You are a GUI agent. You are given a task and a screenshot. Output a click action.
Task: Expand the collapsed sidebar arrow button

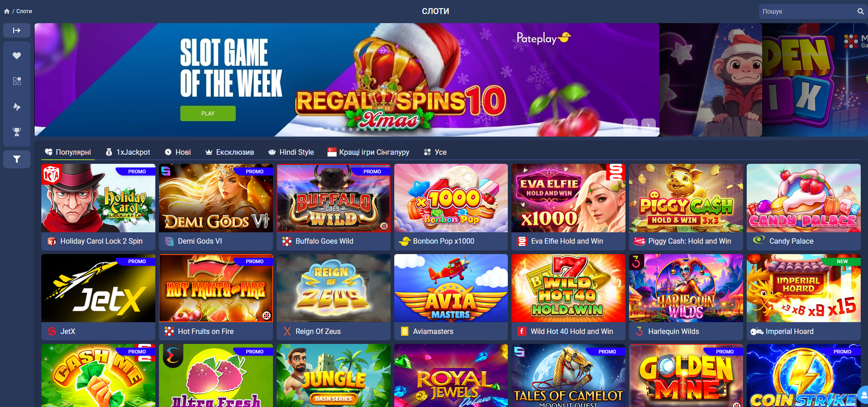coord(17,30)
